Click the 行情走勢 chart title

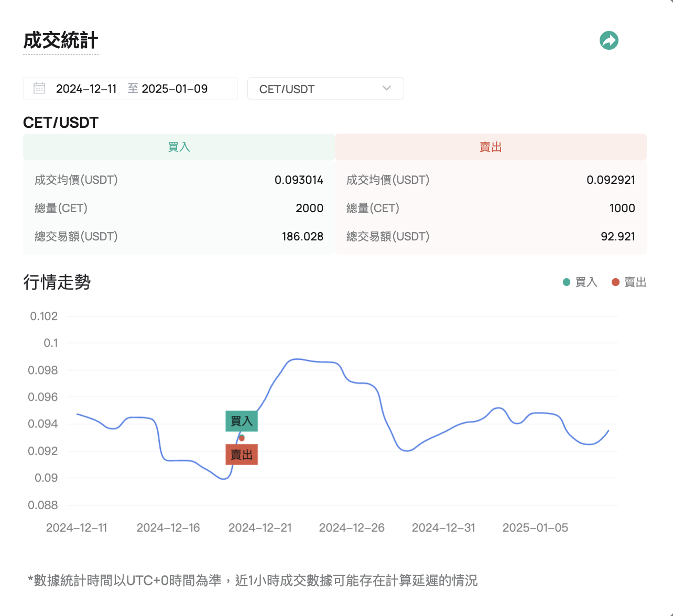tap(57, 282)
